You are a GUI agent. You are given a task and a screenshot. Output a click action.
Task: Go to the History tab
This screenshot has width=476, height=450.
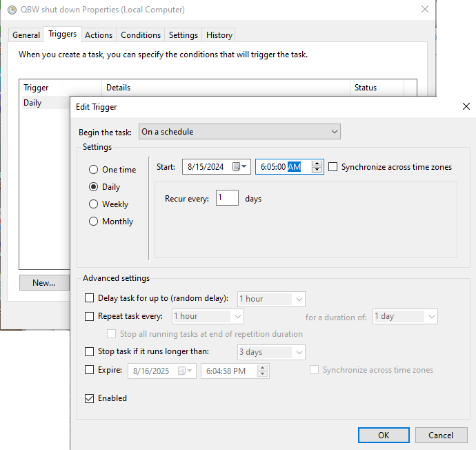pyautogui.click(x=219, y=35)
